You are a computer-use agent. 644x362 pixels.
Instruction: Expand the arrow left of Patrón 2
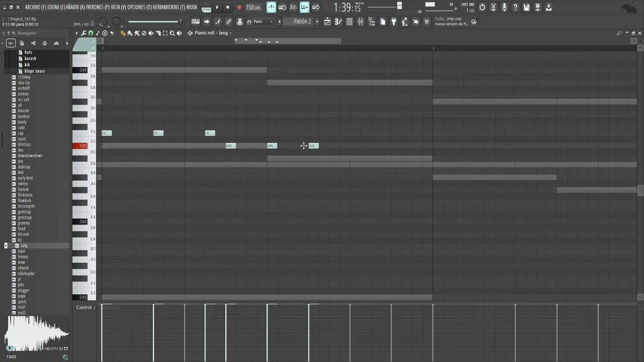point(279,22)
